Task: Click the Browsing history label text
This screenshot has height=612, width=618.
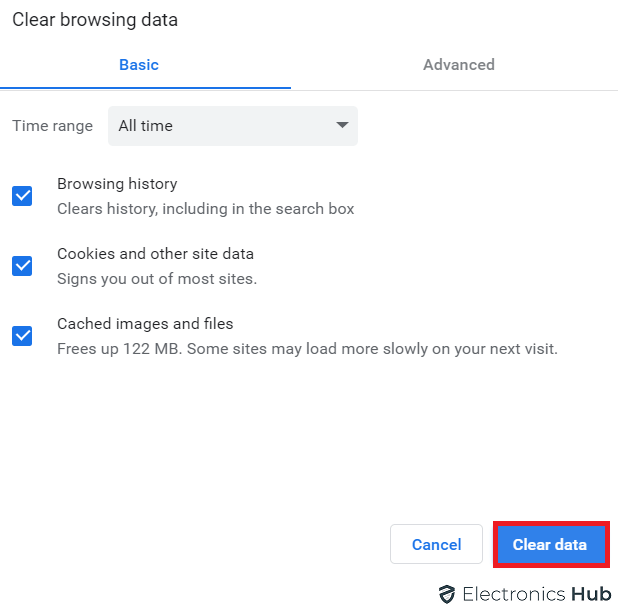Action: (x=117, y=184)
